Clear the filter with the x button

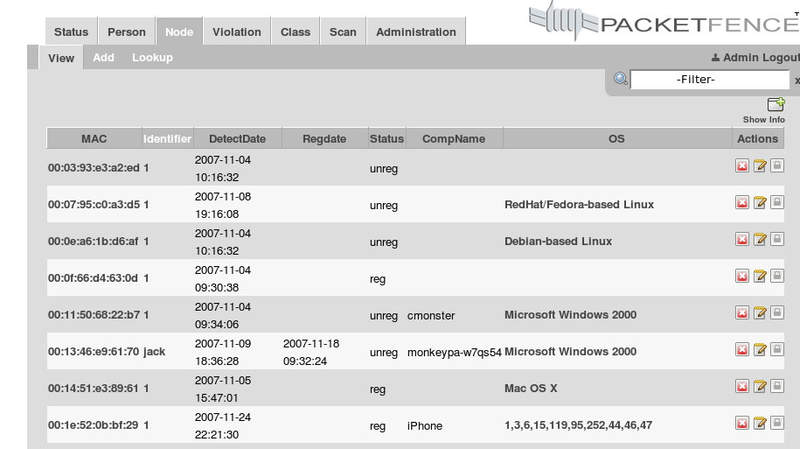click(x=796, y=80)
